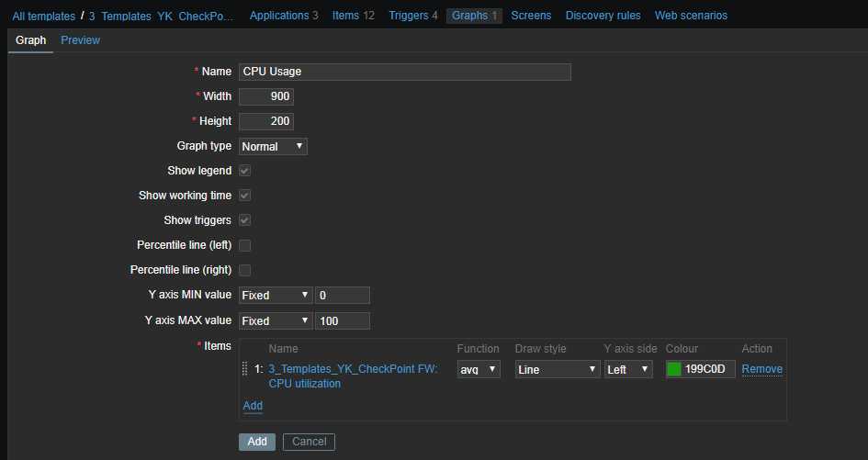868x460 pixels.
Task: Click the colour hex field 199C0D
Action: 708,369
